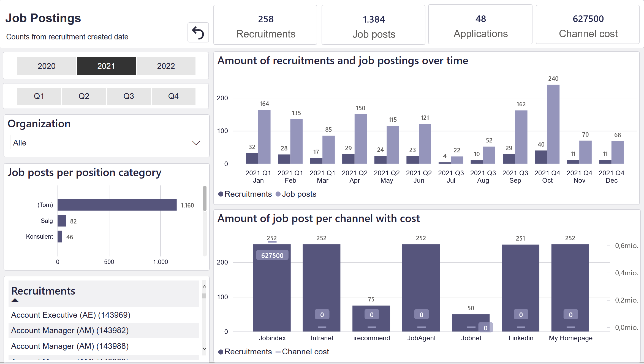Image resolution: width=644 pixels, height=364 pixels.
Task: Expand the Organization dropdown chevron
Action: coord(196,143)
